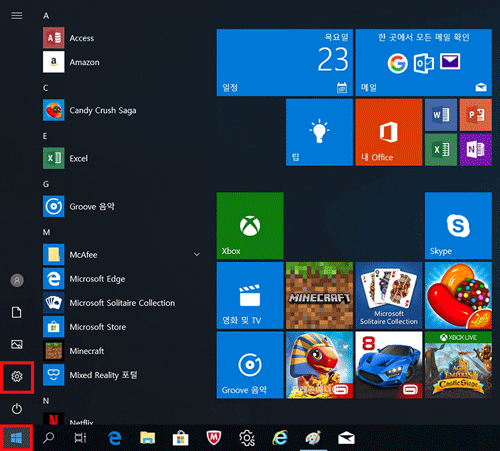Open the 팁 lightbulb tile

tap(319, 132)
